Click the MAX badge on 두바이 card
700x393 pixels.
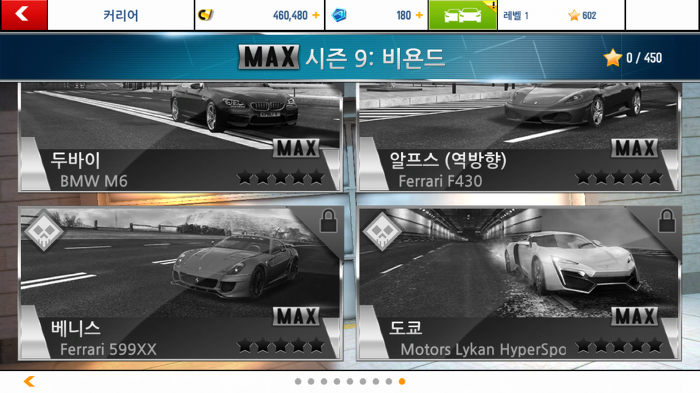coord(296,148)
